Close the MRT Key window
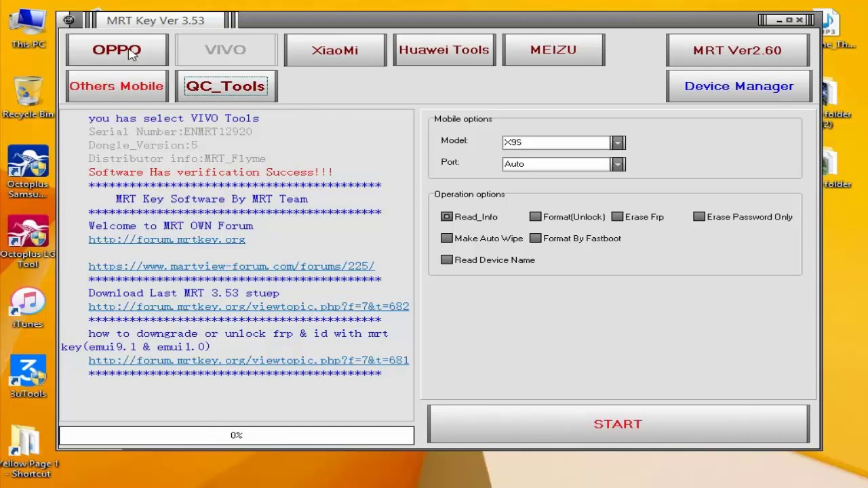The image size is (868, 488). click(800, 20)
